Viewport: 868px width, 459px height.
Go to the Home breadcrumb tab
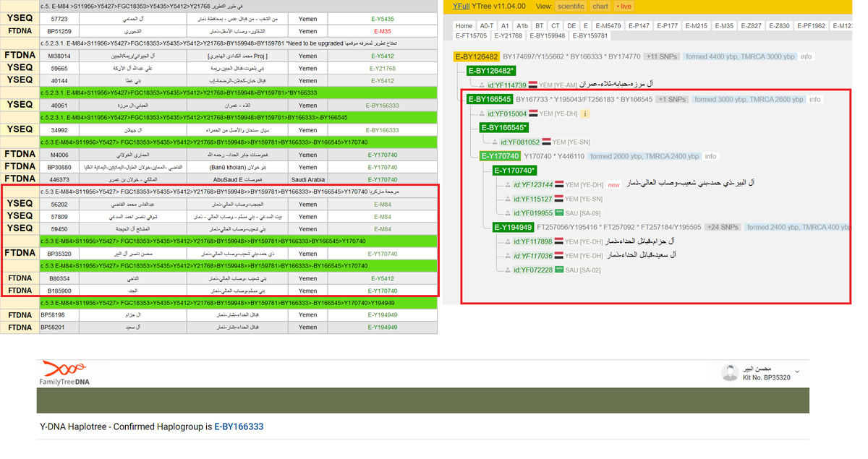point(464,25)
